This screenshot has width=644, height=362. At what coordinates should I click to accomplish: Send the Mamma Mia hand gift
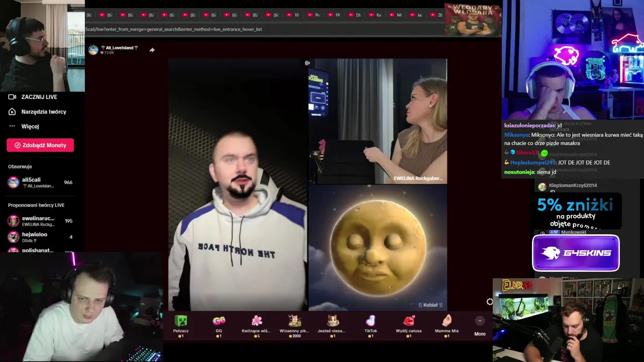(x=447, y=321)
